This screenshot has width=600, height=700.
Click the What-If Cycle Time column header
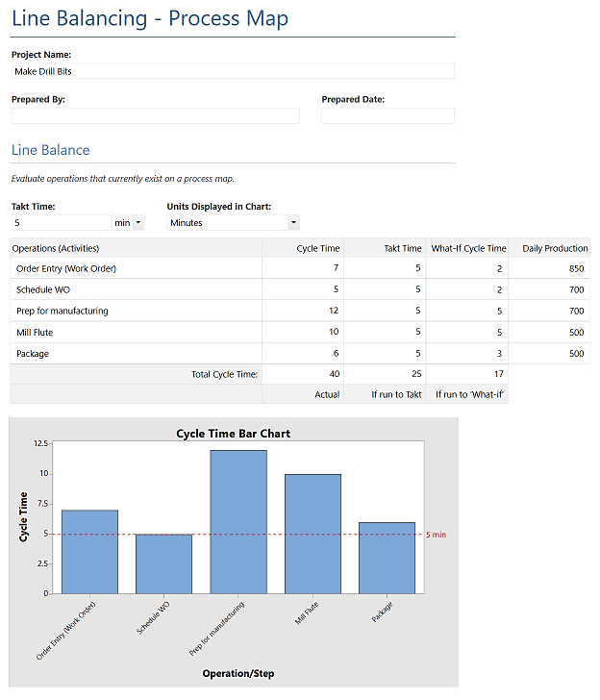tap(467, 248)
